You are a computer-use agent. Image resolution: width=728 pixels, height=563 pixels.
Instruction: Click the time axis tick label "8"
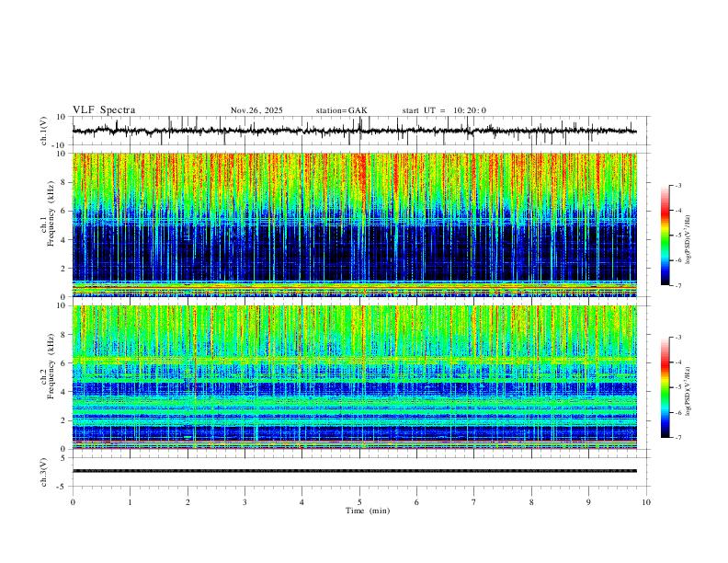pos(531,502)
